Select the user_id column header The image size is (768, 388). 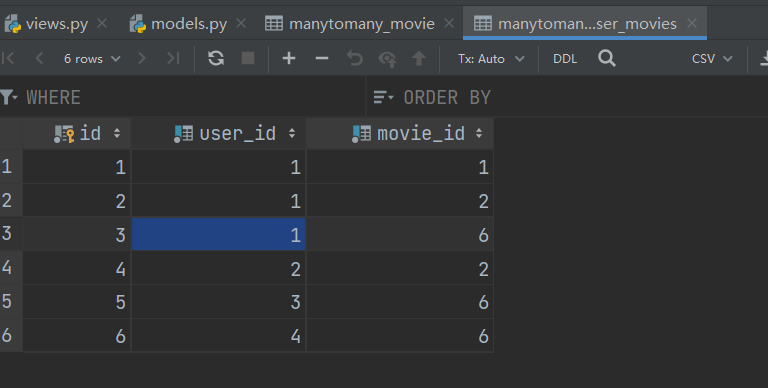click(218, 133)
